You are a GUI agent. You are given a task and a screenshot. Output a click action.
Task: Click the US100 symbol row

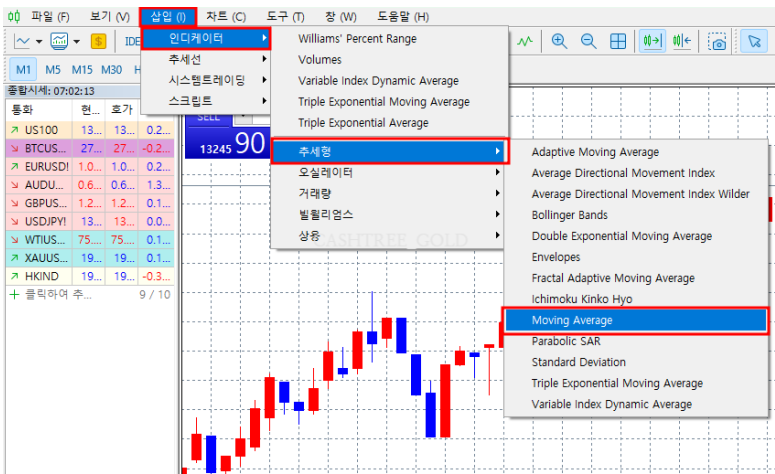click(90, 130)
